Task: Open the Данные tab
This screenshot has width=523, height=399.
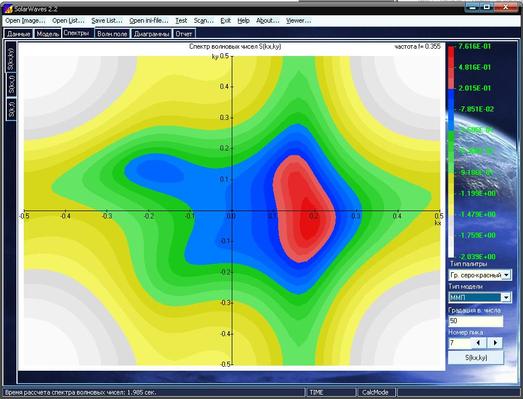Action: (19, 34)
